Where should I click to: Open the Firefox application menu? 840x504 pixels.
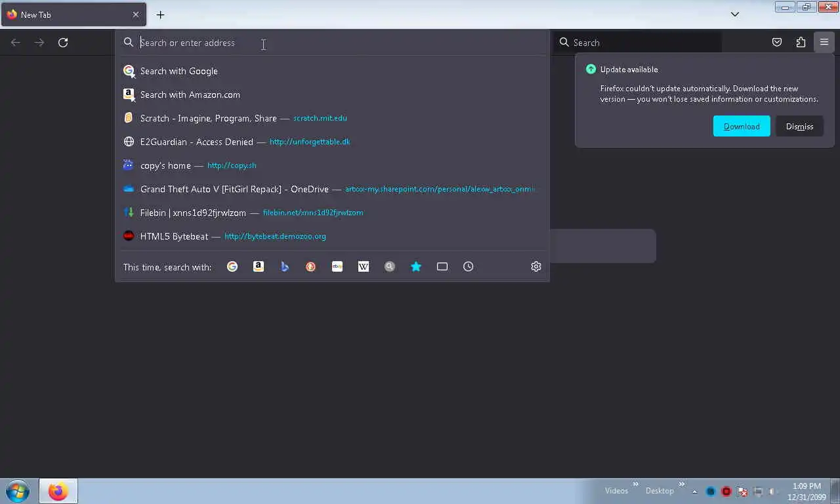[824, 43]
